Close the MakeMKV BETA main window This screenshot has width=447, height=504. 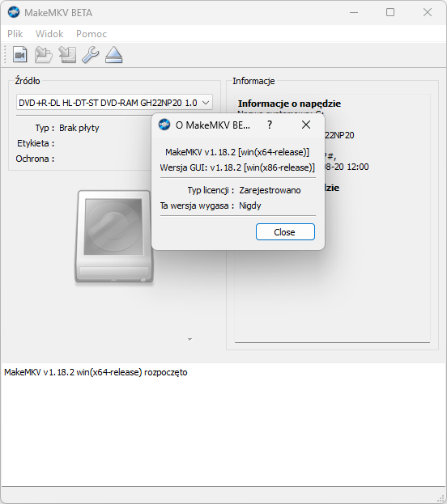pyautogui.click(x=428, y=12)
